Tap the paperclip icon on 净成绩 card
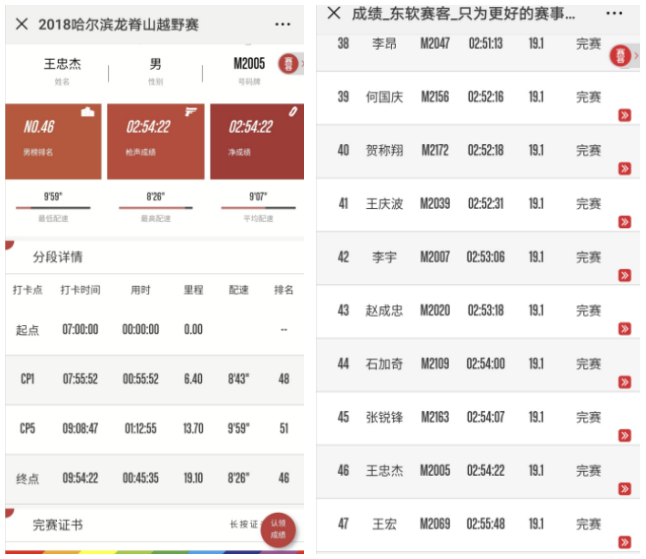Screen dimensions: 646x559 [294, 110]
